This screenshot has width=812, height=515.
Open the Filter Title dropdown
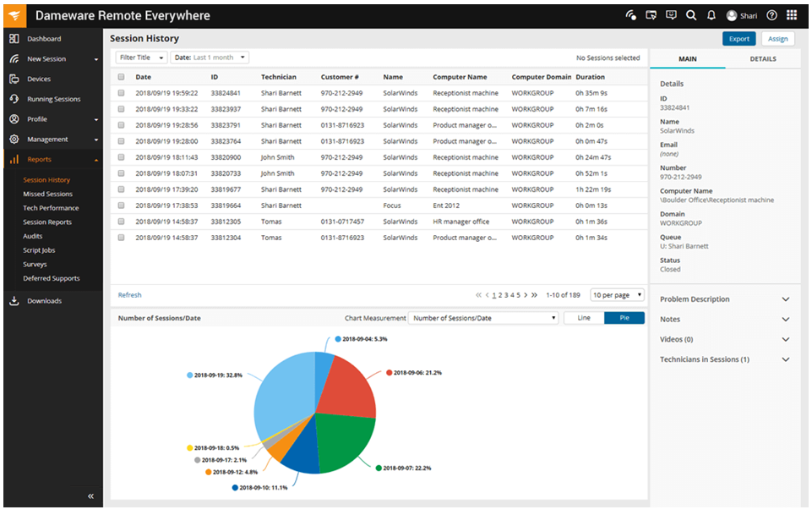pos(141,58)
